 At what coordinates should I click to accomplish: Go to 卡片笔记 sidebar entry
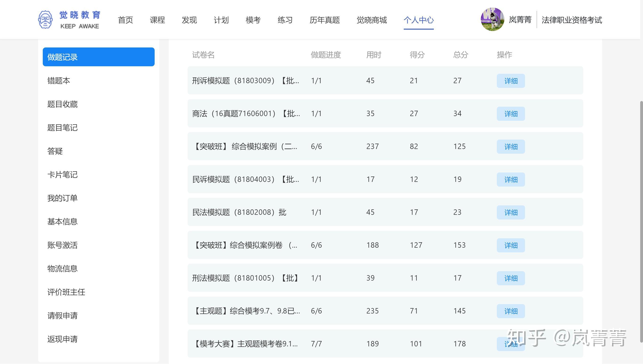[63, 175]
